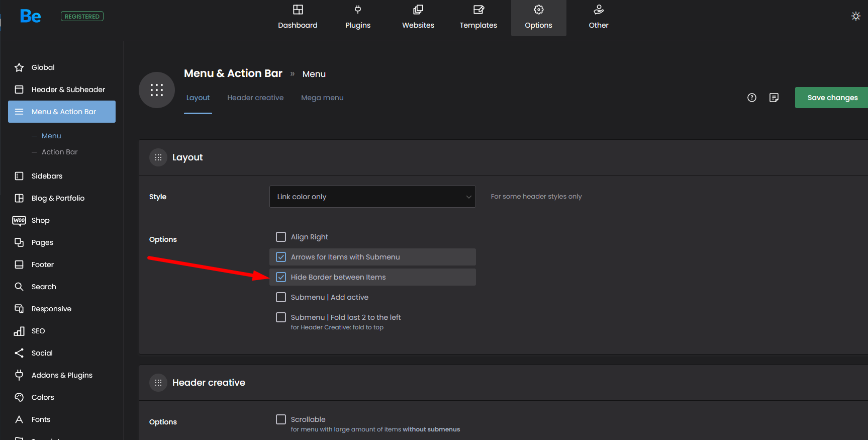Open the notes icon beside Save changes
Screen dimensions: 868x440
point(774,98)
